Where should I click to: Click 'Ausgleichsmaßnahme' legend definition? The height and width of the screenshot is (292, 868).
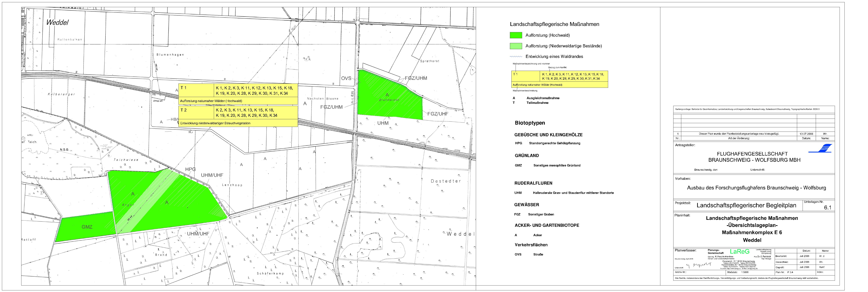pos(543,98)
